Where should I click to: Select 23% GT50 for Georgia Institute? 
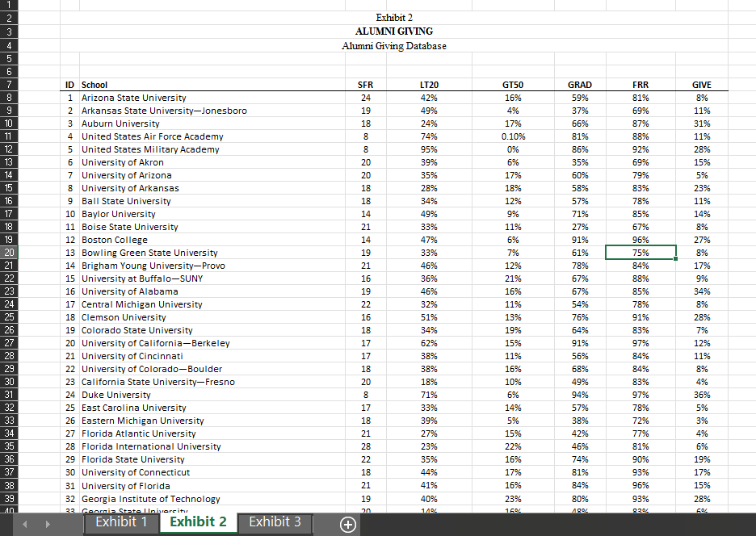point(513,499)
